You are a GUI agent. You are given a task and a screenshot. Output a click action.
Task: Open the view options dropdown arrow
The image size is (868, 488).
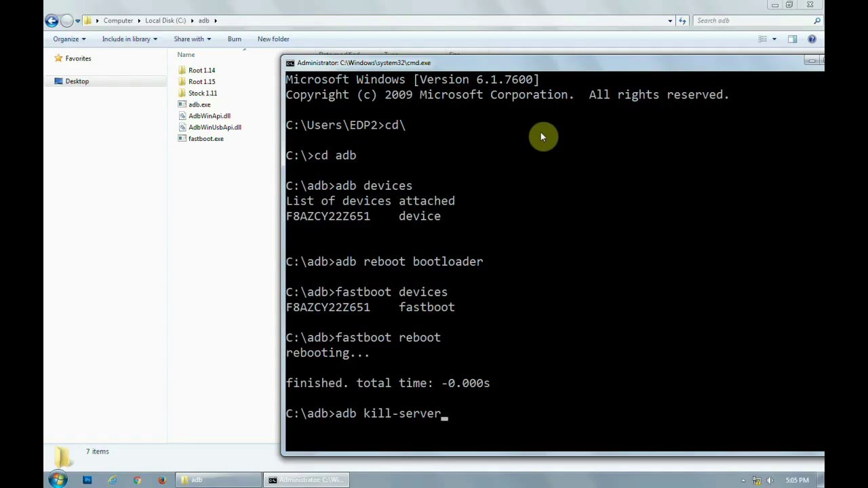[x=774, y=39]
